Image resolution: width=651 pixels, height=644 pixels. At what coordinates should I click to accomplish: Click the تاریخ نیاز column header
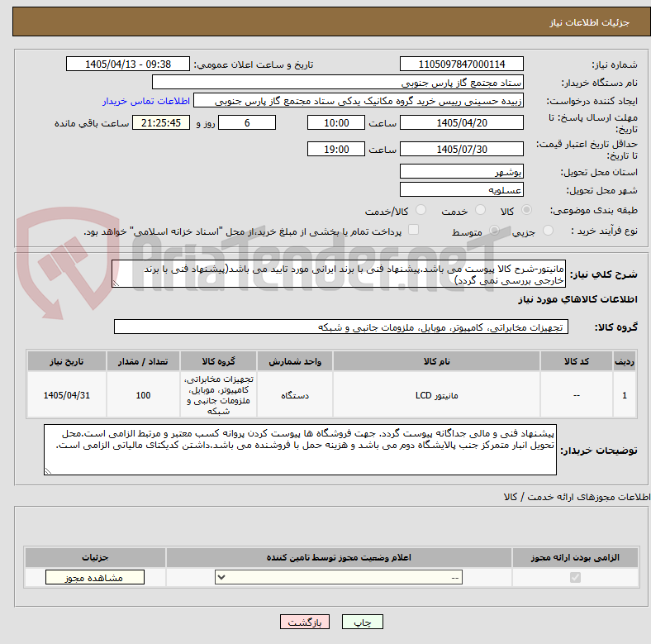click(67, 361)
